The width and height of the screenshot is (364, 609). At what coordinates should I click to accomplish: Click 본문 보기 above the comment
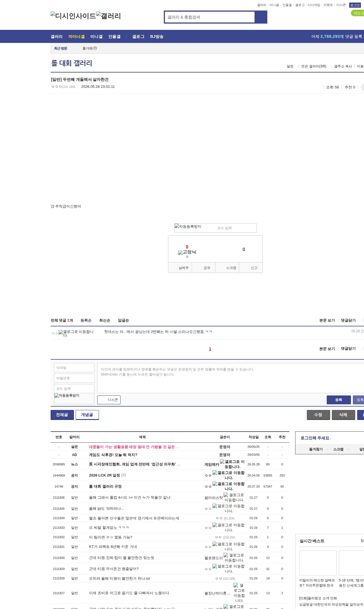(327, 320)
